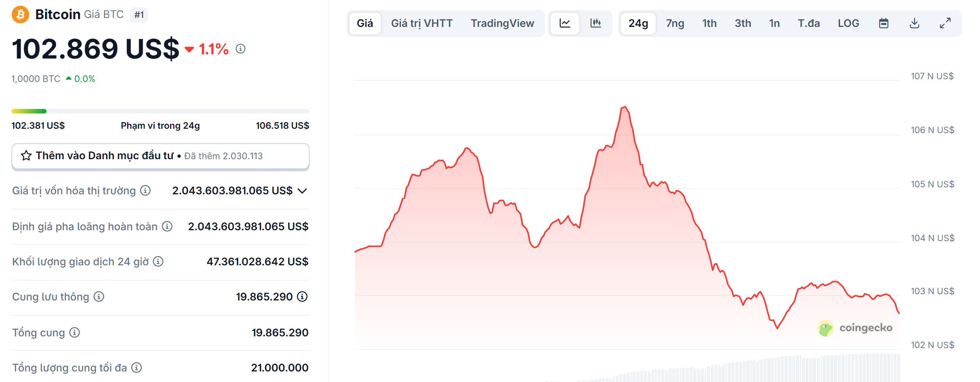Open info icon for Giá trị vốn hóa thị trường
The height and width of the screenshot is (382, 980).
(x=145, y=190)
